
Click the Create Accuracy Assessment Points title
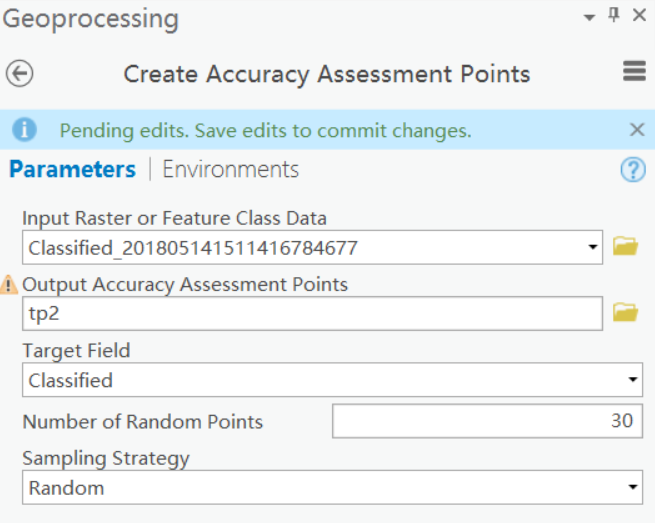point(326,74)
